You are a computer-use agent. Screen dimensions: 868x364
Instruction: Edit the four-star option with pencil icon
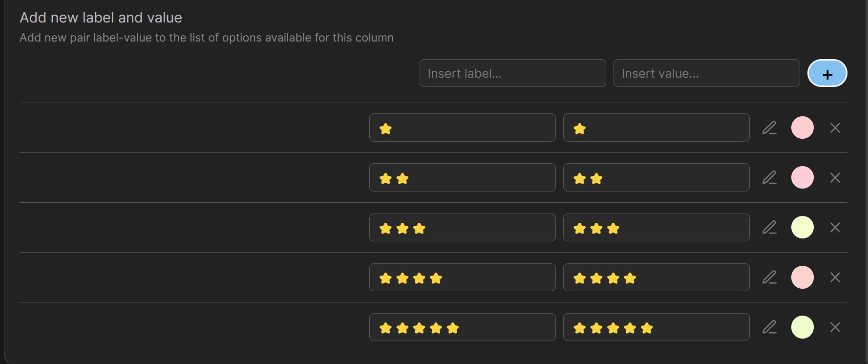pos(769,277)
